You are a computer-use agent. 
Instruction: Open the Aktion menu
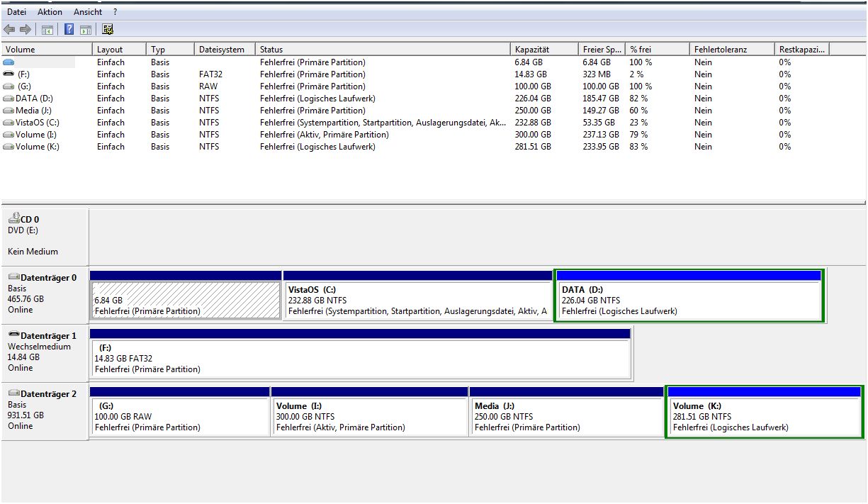(50, 12)
